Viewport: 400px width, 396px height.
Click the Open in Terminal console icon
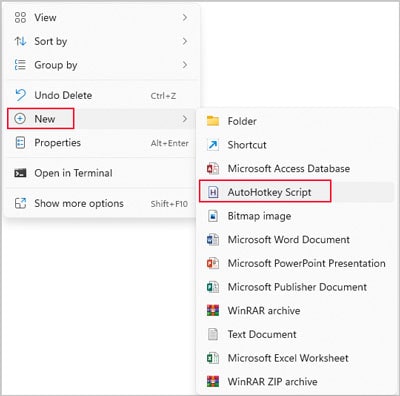[x=20, y=173]
